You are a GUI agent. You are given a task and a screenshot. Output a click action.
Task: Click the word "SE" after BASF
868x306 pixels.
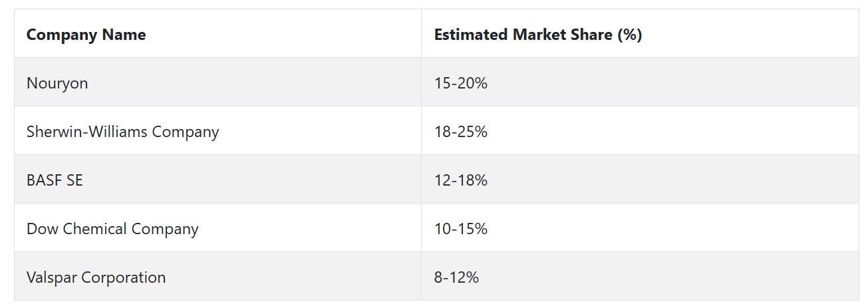point(74,180)
